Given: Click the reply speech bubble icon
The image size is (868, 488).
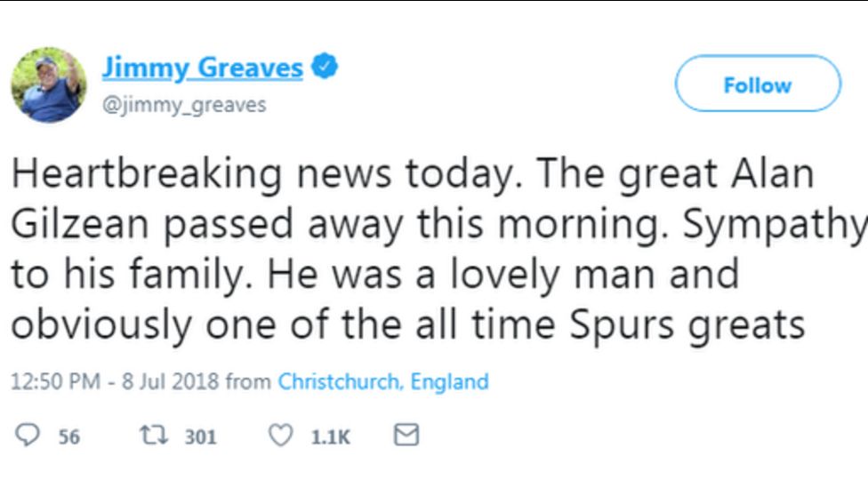Looking at the screenshot, I should tap(28, 436).
